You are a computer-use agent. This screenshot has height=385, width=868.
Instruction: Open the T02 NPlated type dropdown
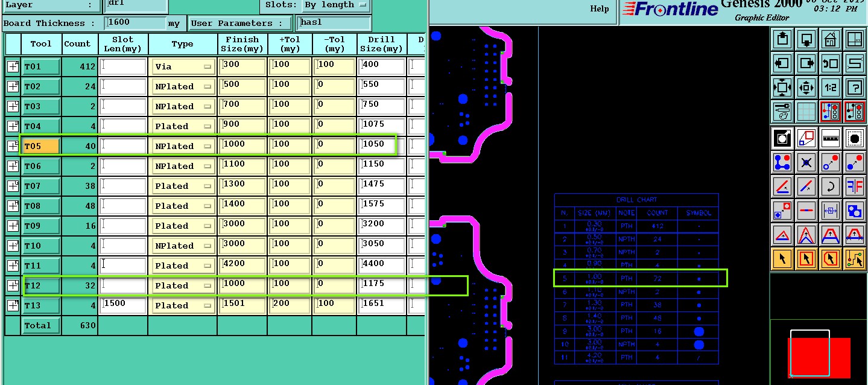pyautogui.click(x=183, y=86)
